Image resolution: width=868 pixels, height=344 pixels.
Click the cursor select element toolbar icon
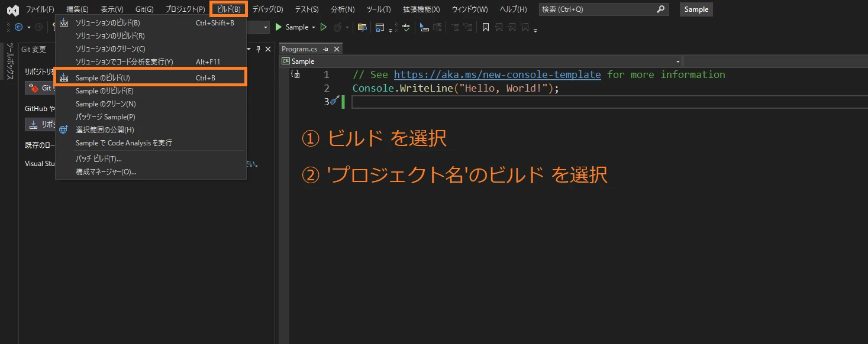[x=424, y=27]
